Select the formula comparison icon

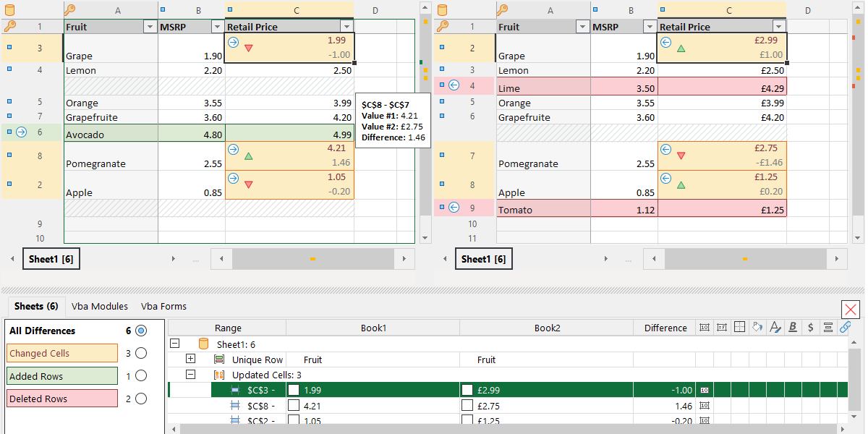click(x=722, y=327)
